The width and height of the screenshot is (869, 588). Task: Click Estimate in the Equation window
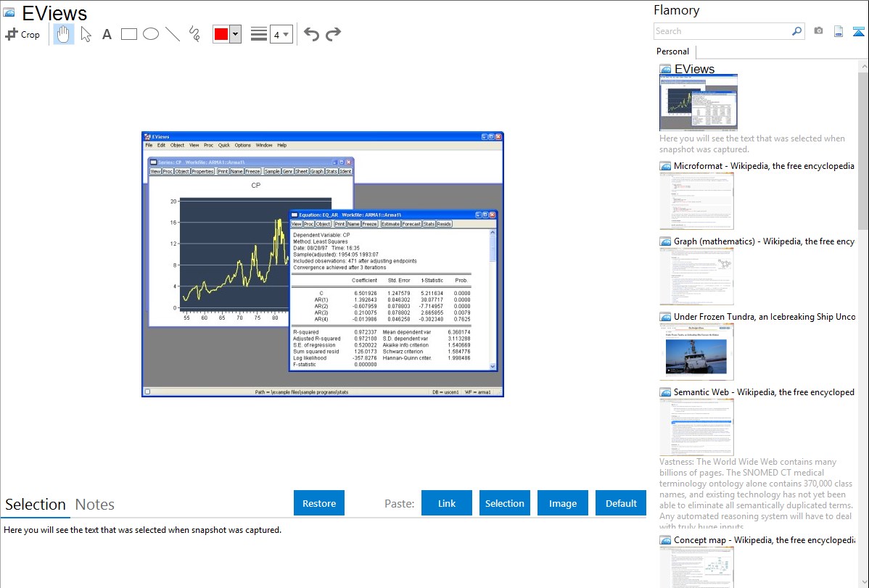click(390, 224)
